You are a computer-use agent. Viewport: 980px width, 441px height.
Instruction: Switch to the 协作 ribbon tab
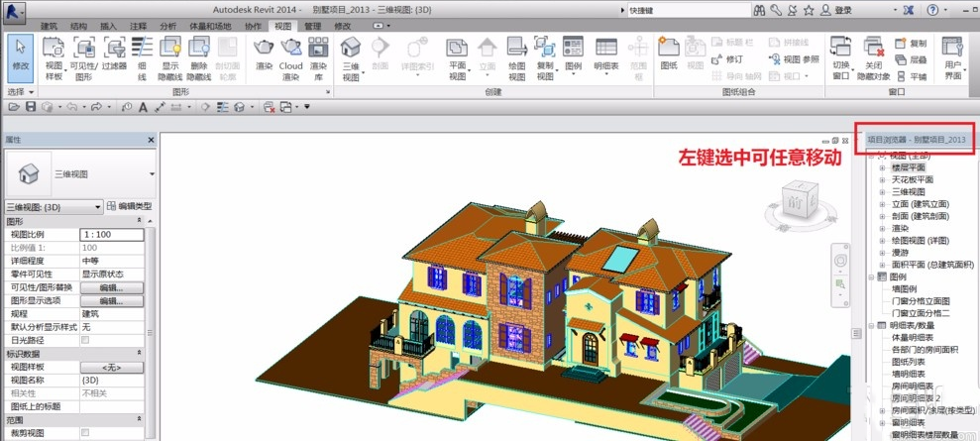(253, 26)
